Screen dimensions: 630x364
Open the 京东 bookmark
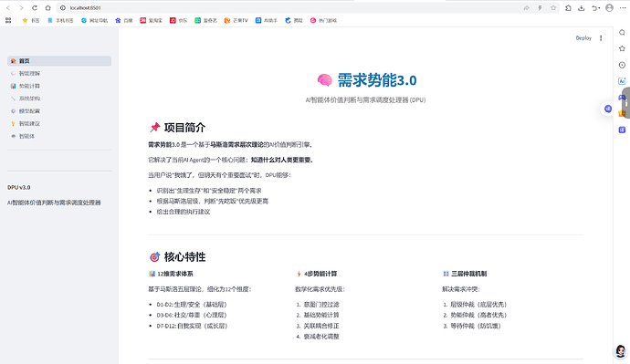pyautogui.click(x=178, y=20)
